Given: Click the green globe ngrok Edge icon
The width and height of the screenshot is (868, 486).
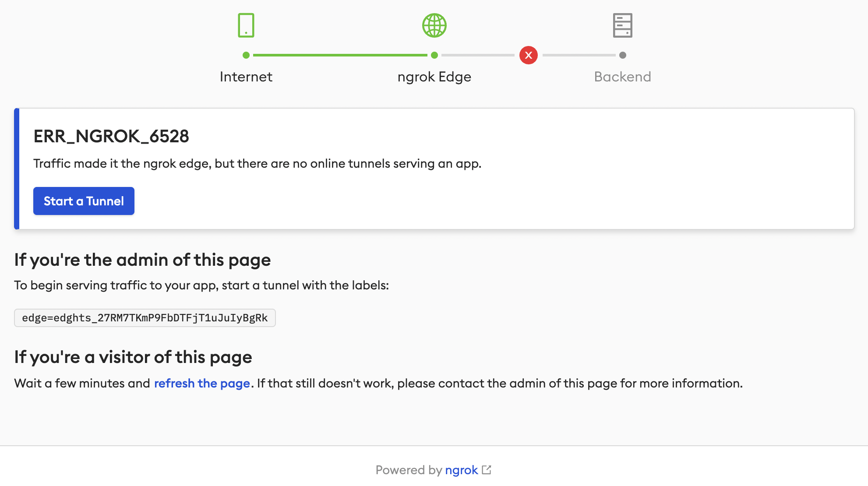Looking at the screenshot, I should (434, 25).
